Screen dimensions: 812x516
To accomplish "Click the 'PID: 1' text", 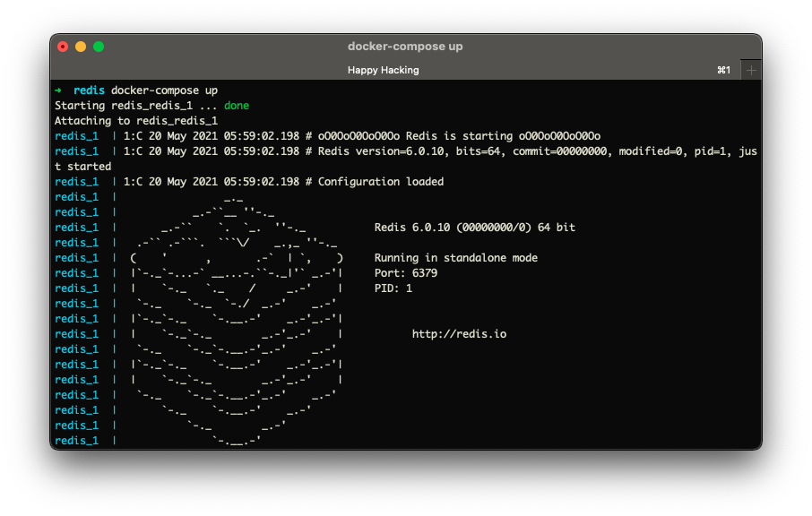I will 393,288.
